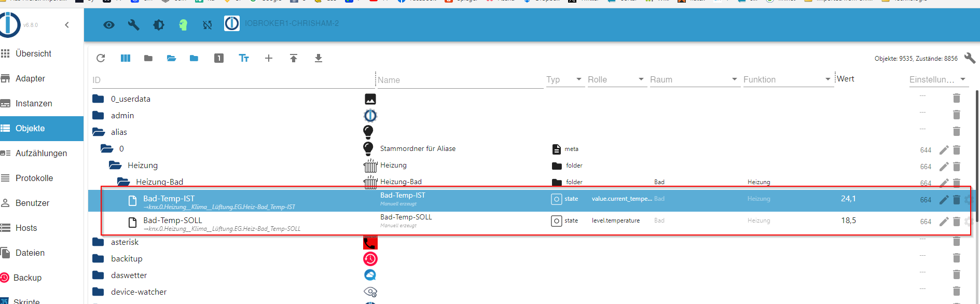980x304 pixels.
Task: Click the upload objects arrow icon
Action: pos(294,58)
